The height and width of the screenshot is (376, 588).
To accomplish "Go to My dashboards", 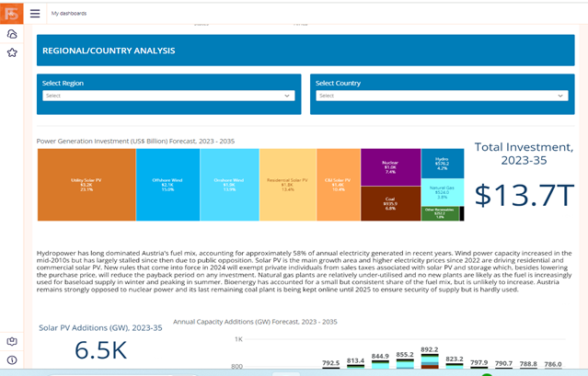I will pos(69,14).
